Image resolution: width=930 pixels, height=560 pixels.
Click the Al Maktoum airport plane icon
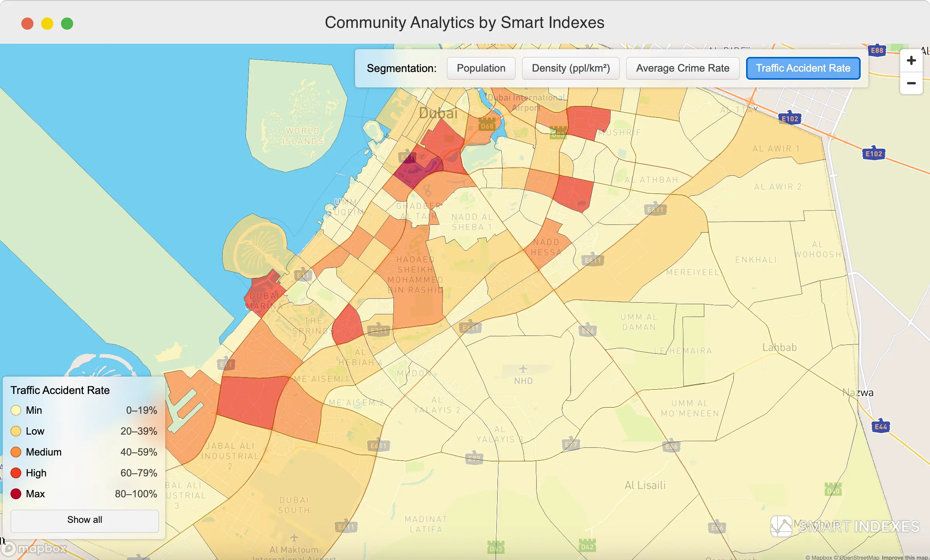tap(294, 538)
